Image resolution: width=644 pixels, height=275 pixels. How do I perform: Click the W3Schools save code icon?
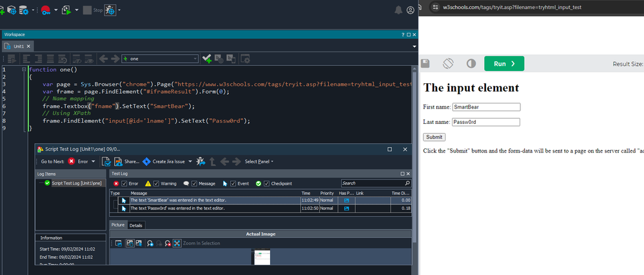425,63
